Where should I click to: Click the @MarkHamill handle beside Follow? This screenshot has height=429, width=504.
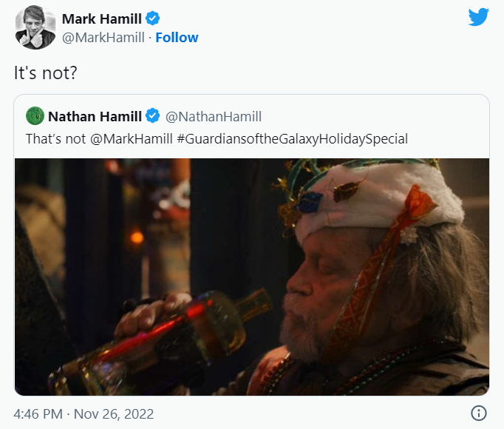coord(103,37)
